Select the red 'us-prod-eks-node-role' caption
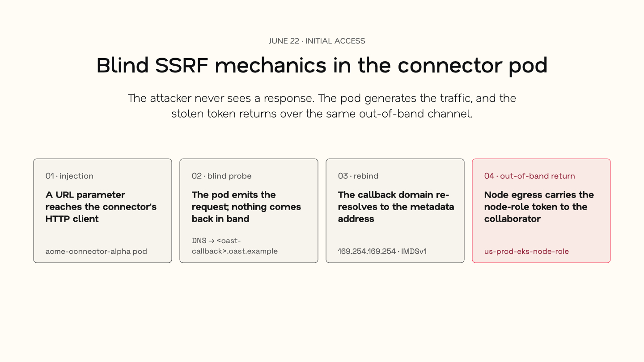Viewport: 644px width, 362px height. click(x=526, y=251)
